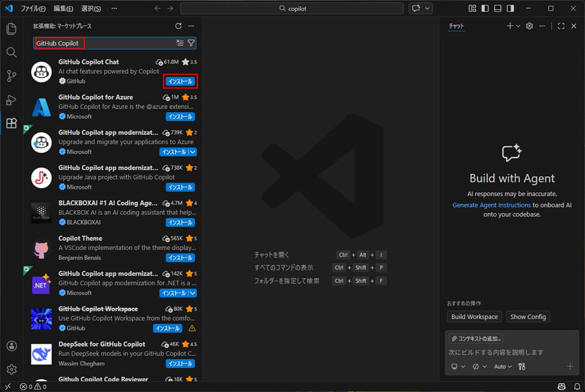Select the Explorer icon in the sidebar

11,29
